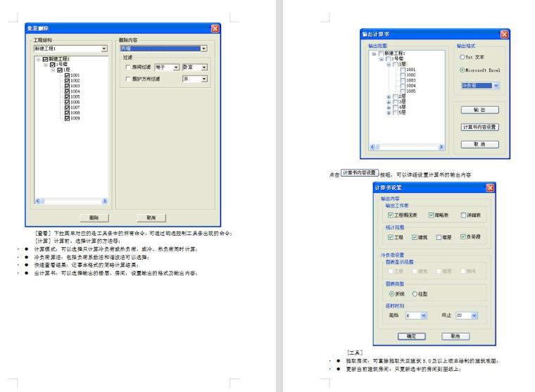535x392 pixels.
Task: Click 确定 in 计算书设置 dialog
Action: [413, 336]
